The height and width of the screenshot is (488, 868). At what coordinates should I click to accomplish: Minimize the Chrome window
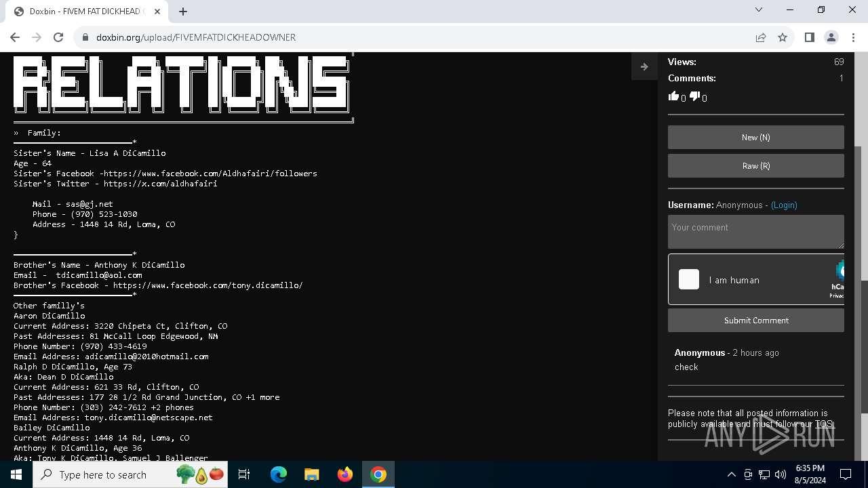click(790, 9)
